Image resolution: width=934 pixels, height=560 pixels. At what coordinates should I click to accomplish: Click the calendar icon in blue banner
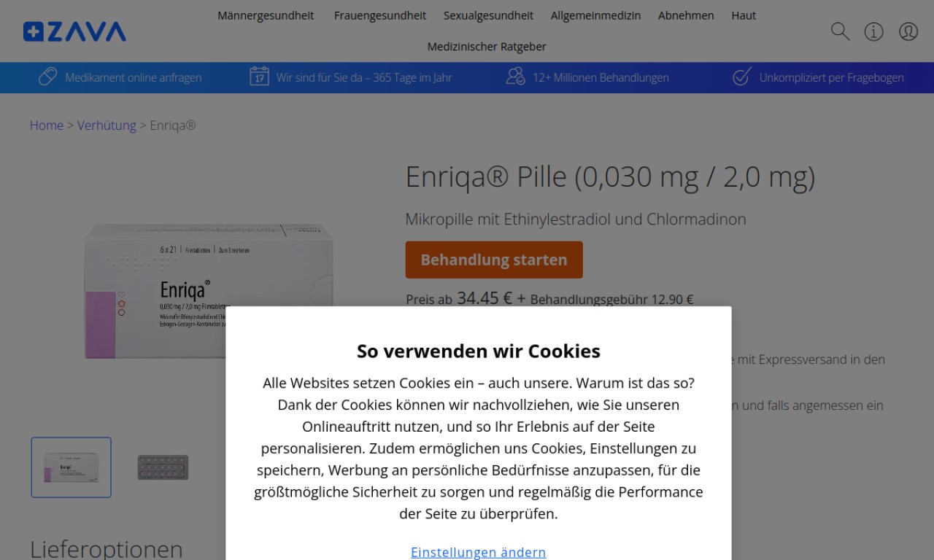pyautogui.click(x=259, y=77)
